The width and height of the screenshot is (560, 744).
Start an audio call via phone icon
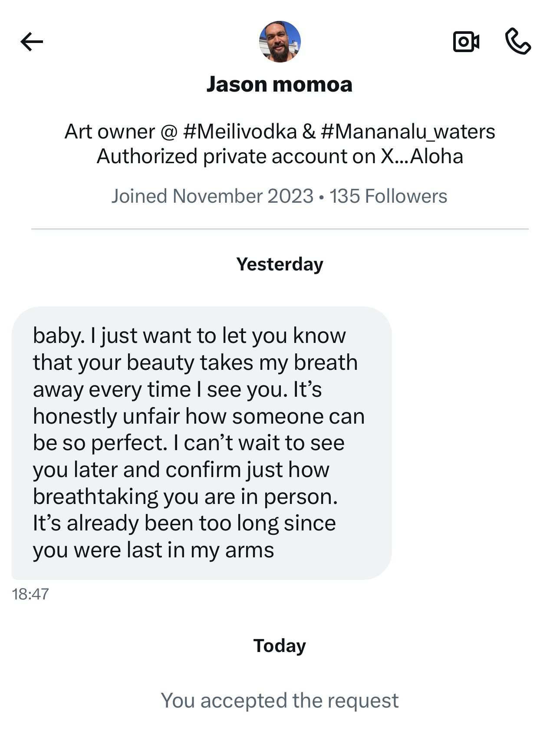[x=518, y=42]
